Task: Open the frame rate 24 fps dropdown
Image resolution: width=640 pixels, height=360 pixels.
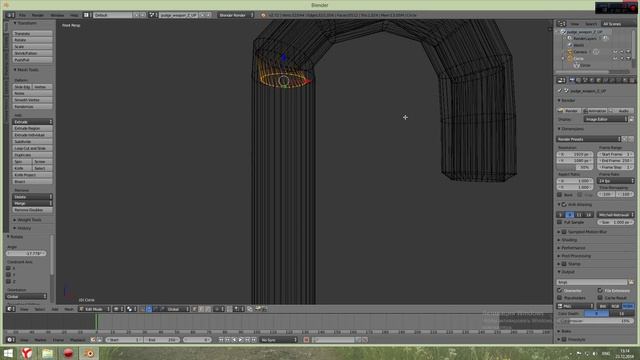Action: [x=616, y=180]
